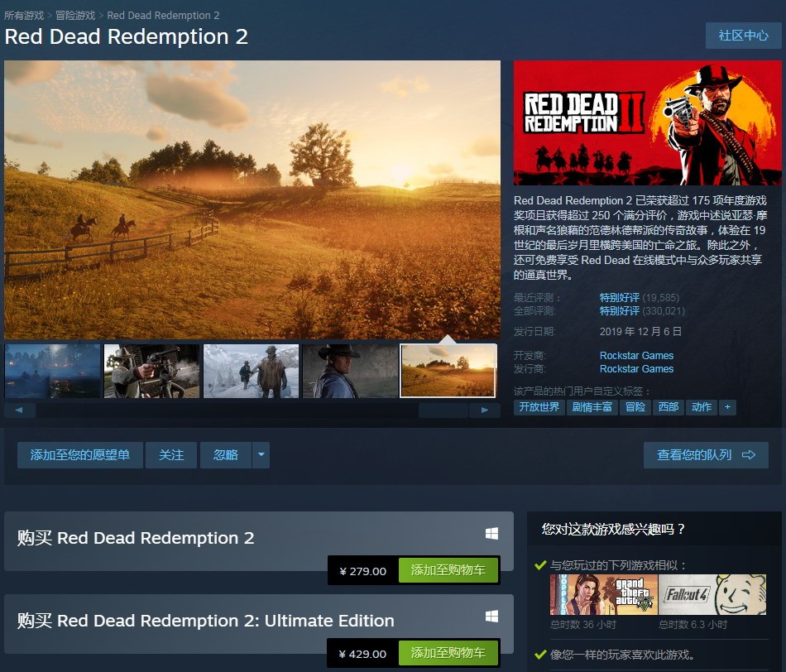Screen dimensions: 786x672
Task: Click Windows icon on standard edition box
Action: [x=491, y=534]
